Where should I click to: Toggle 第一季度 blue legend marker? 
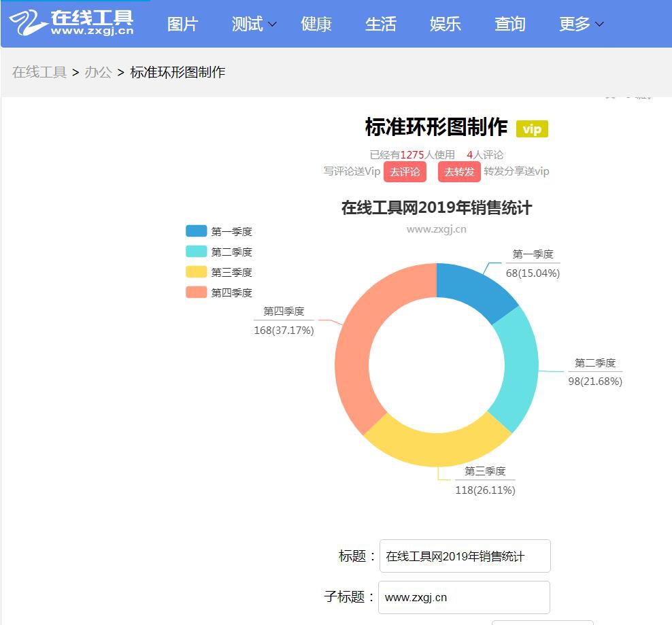pyautogui.click(x=196, y=231)
